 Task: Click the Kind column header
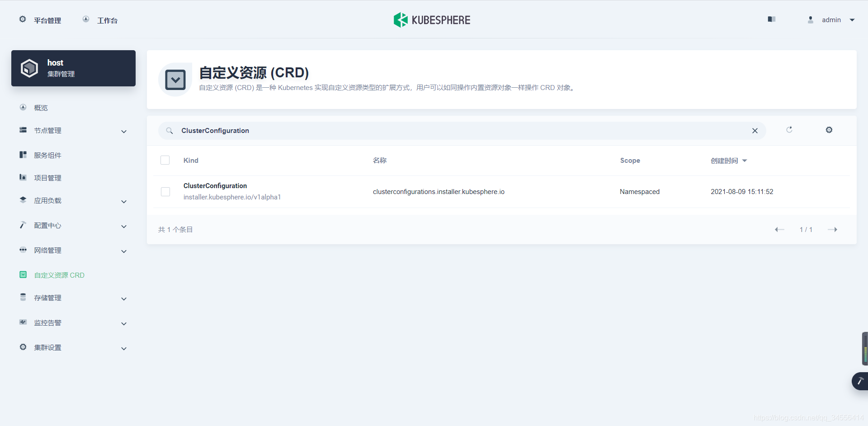pos(191,161)
